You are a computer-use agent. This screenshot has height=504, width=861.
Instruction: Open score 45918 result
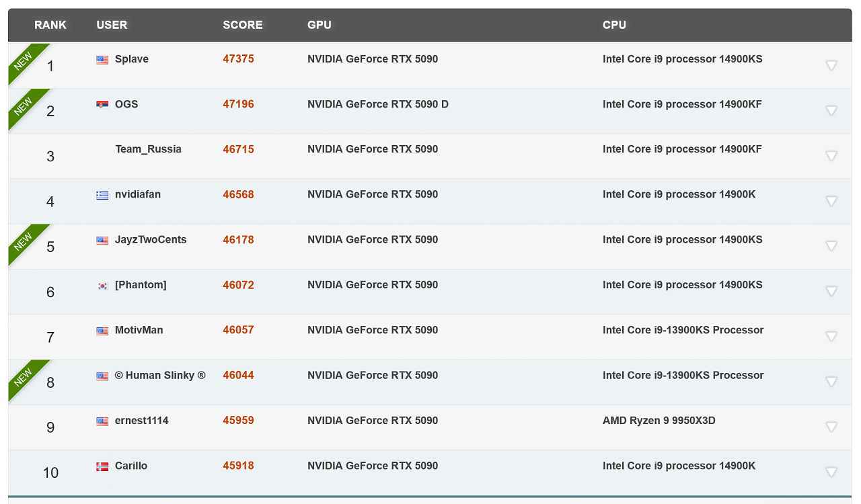pyautogui.click(x=239, y=466)
